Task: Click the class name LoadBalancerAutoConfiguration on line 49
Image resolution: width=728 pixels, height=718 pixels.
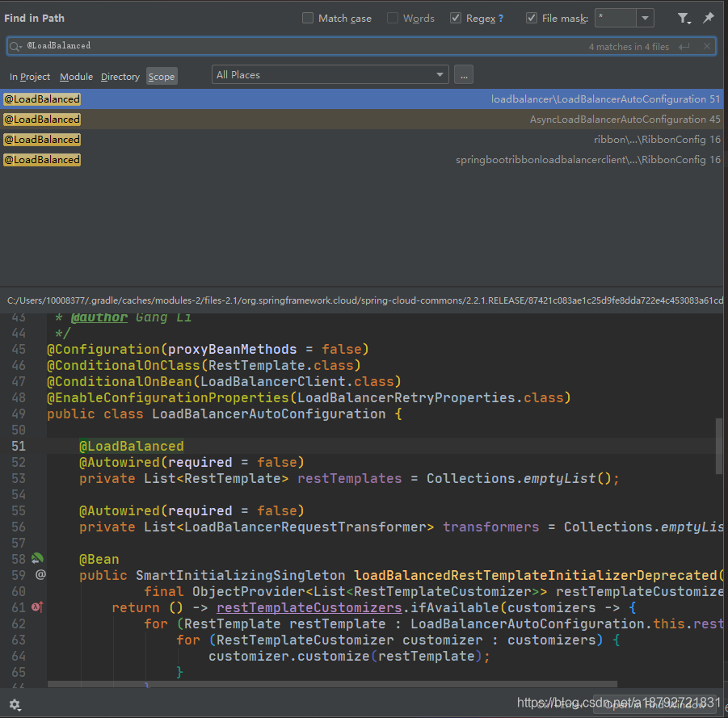Action: coord(269,414)
